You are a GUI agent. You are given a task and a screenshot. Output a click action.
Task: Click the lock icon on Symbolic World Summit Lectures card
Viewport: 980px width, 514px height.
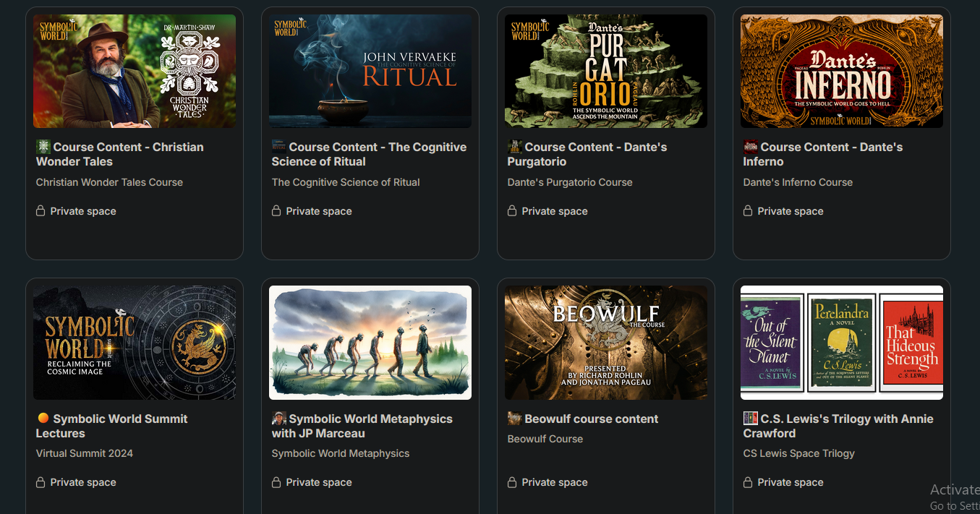(x=41, y=481)
